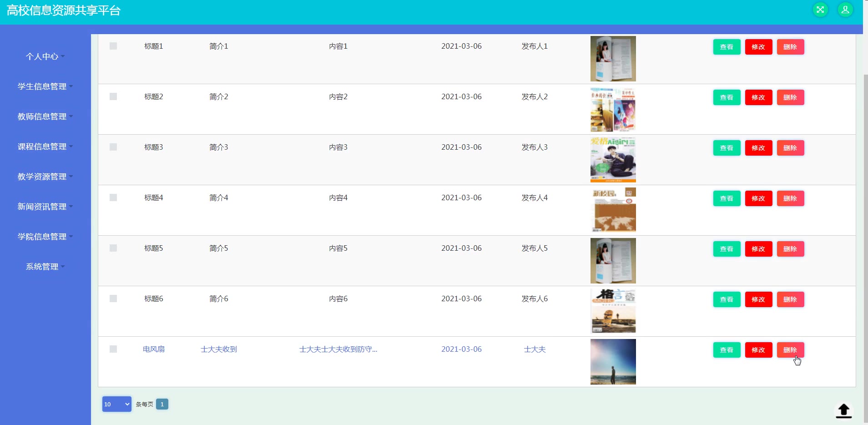Viewport: 868px width, 425px height.
Task: Open the user profile icon in header
Action: [x=845, y=10]
